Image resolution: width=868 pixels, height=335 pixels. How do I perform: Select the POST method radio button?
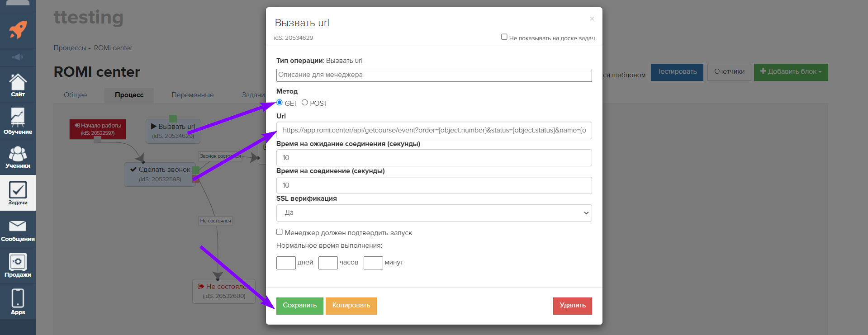pyautogui.click(x=305, y=103)
